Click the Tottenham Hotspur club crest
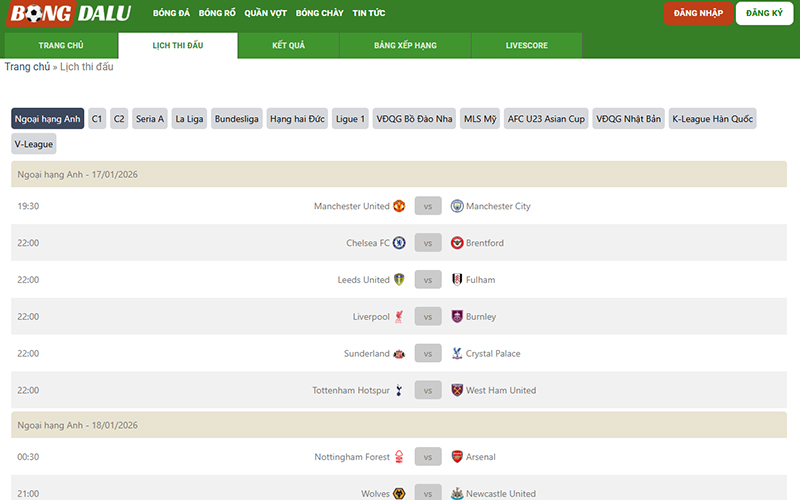 (x=399, y=390)
